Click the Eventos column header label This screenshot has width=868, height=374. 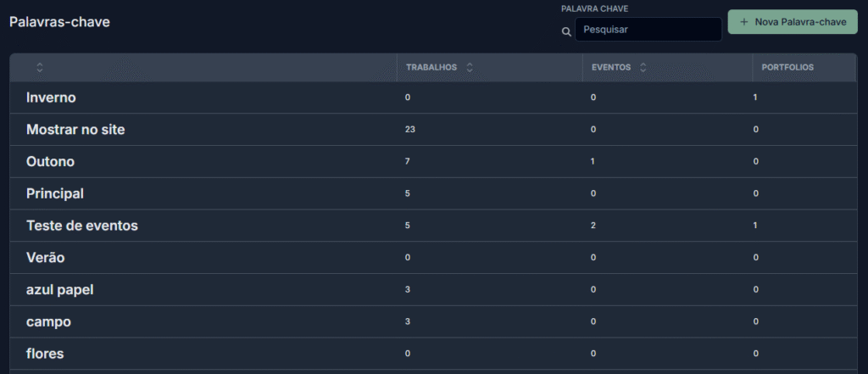pos(611,68)
